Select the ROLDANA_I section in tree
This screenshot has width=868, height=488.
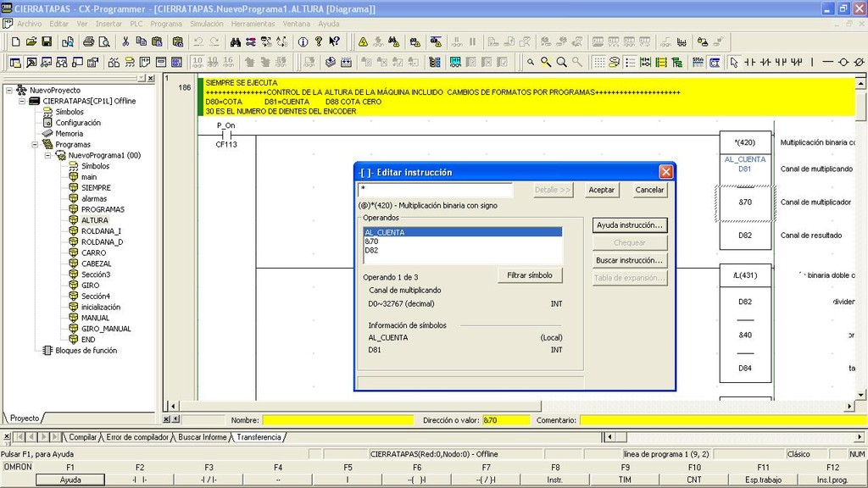point(101,231)
